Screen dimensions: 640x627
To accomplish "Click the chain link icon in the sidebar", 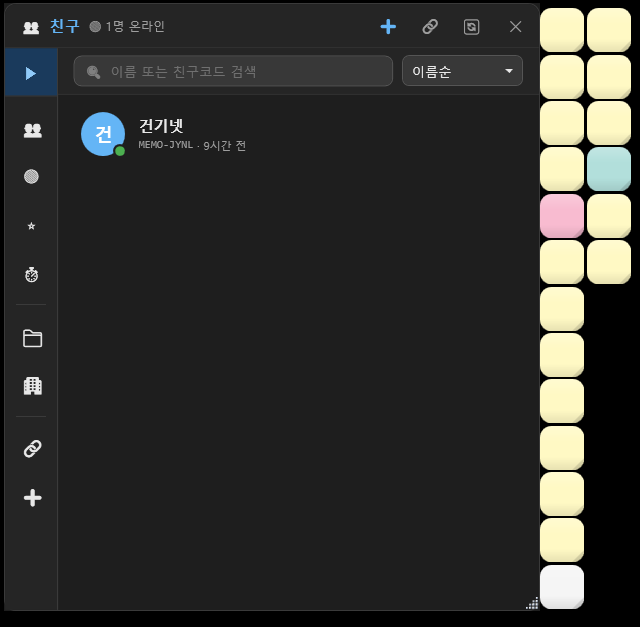I will tap(32, 449).
